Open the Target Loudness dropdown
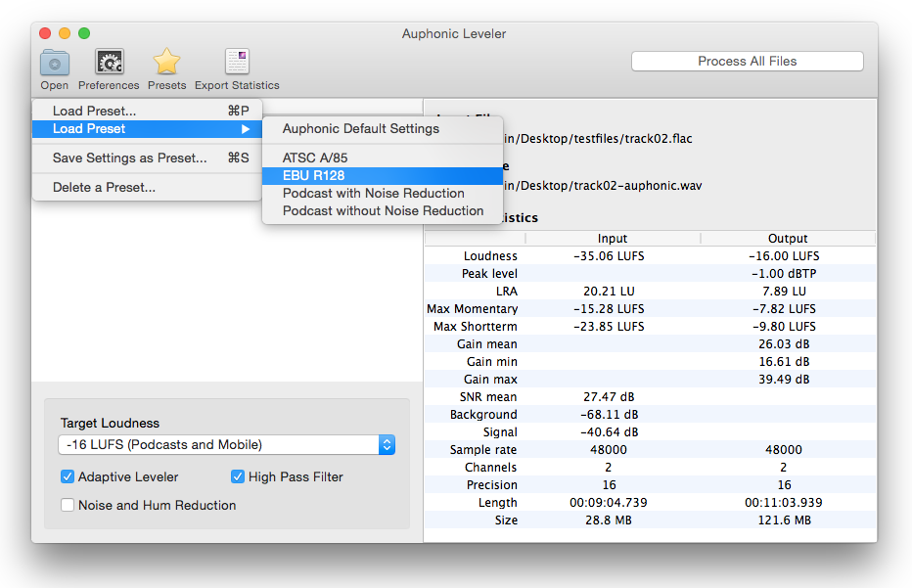912x588 pixels. (x=227, y=445)
